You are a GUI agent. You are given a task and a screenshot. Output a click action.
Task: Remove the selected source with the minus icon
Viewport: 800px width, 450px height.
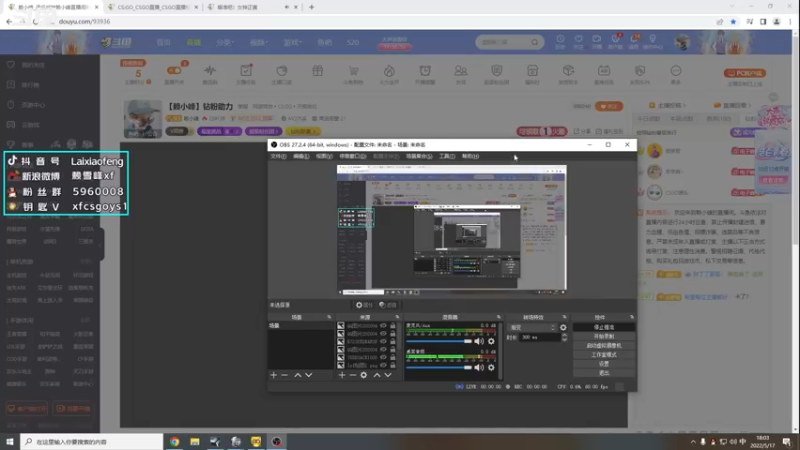click(353, 375)
